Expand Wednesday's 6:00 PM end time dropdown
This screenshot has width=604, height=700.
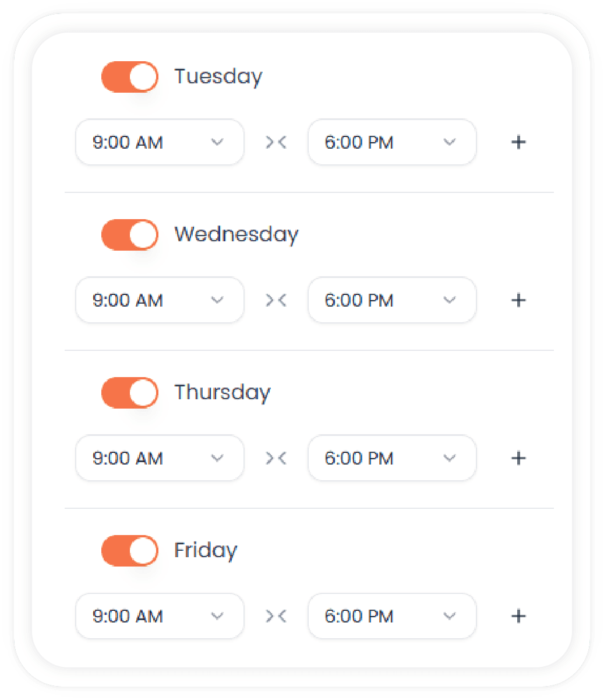tap(392, 300)
